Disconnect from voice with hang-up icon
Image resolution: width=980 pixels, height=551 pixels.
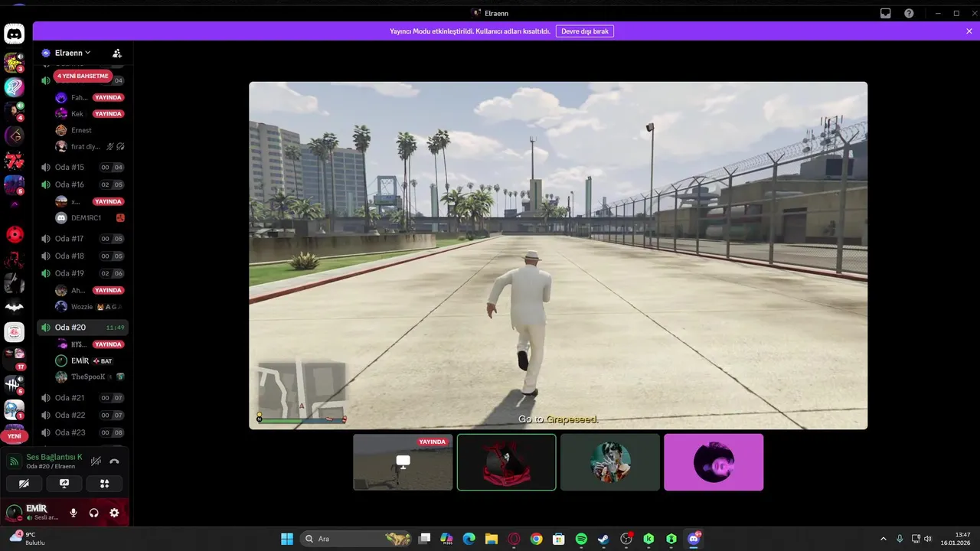pyautogui.click(x=114, y=461)
